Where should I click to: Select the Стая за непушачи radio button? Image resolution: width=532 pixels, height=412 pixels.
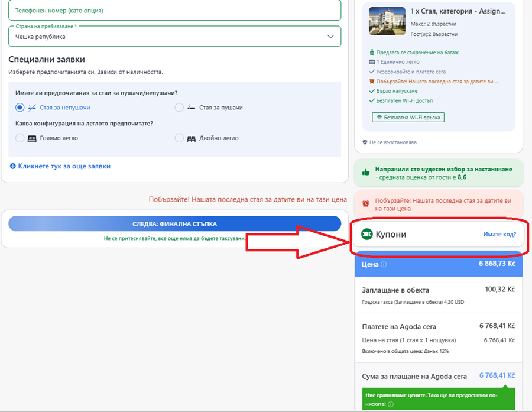click(20, 108)
